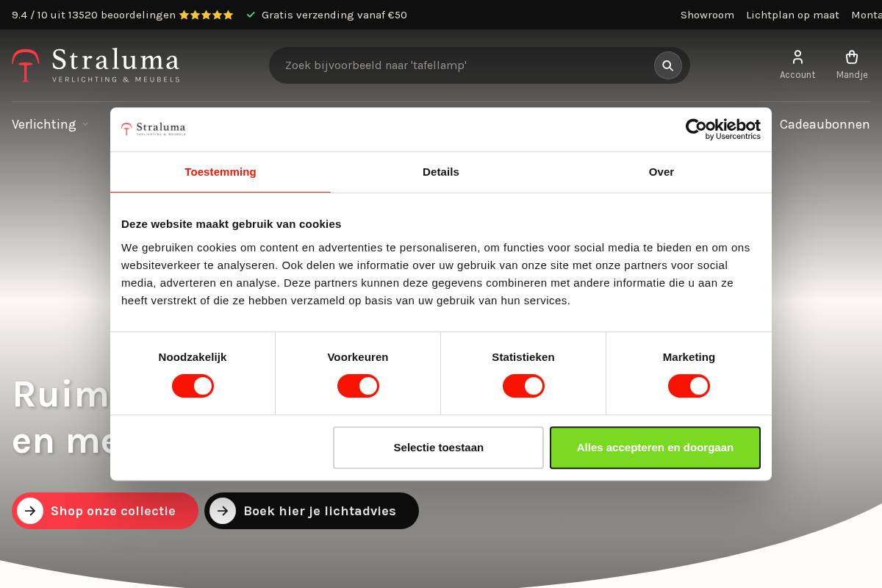The height and width of the screenshot is (588, 882).
Task: Click Boek hier je lichtadvies button
Action: point(312,511)
